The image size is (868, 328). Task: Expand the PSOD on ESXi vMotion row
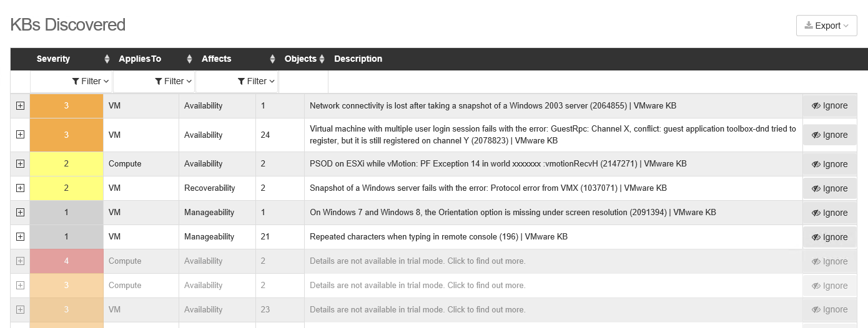pyautogui.click(x=20, y=163)
